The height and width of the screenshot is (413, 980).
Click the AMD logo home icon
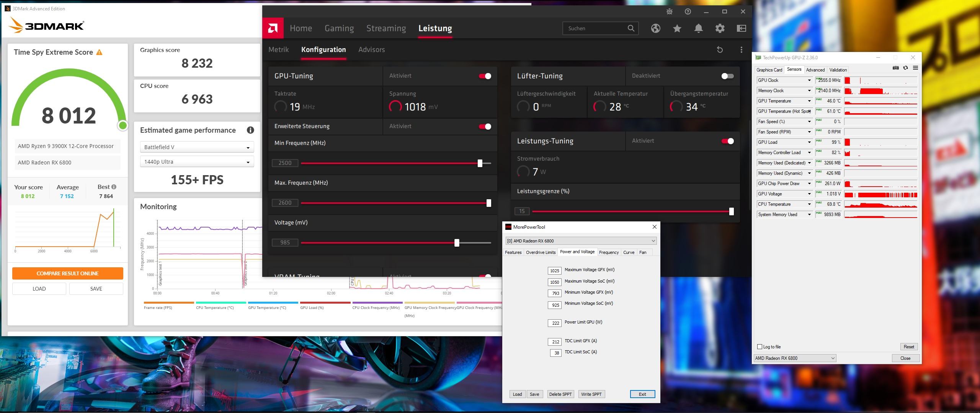(x=273, y=28)
